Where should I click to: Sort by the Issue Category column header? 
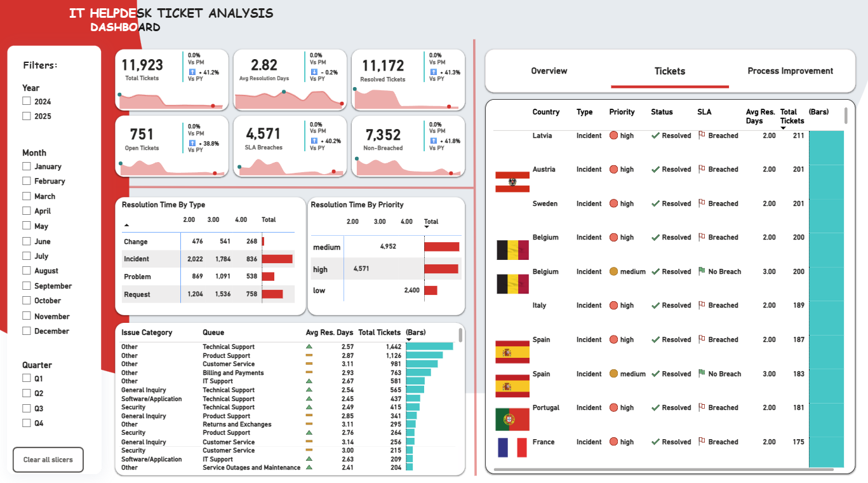(x=147, y=332)
